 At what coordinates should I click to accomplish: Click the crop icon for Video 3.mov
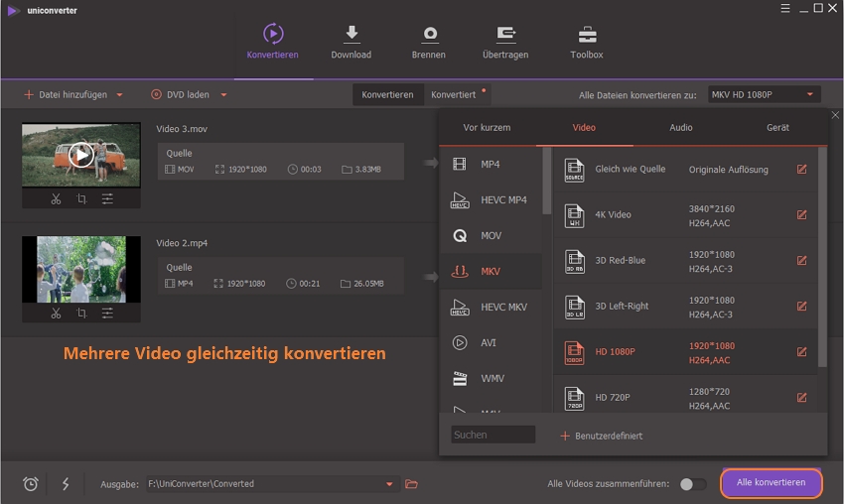pos(81,199)
